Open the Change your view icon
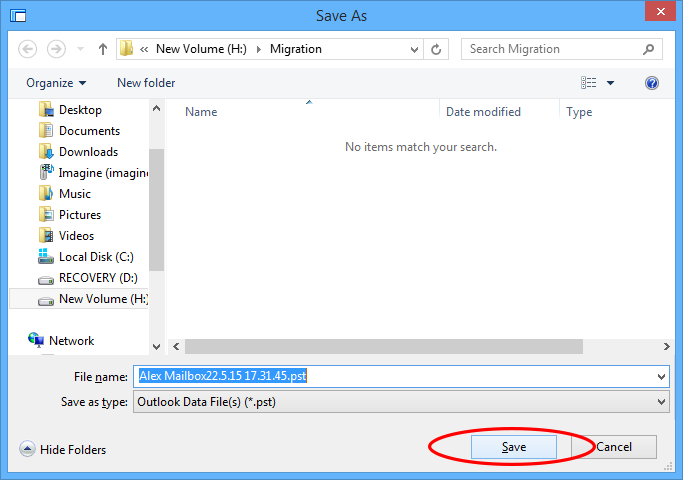Screen dimensions: 683x480 589,83
